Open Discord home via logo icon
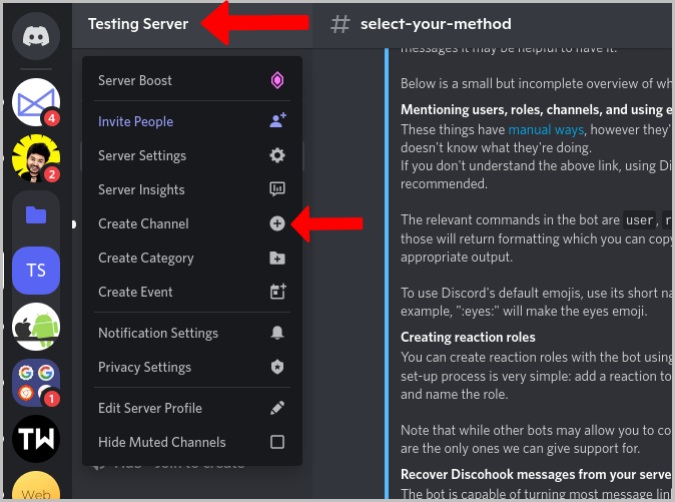 tap(36, 36)
